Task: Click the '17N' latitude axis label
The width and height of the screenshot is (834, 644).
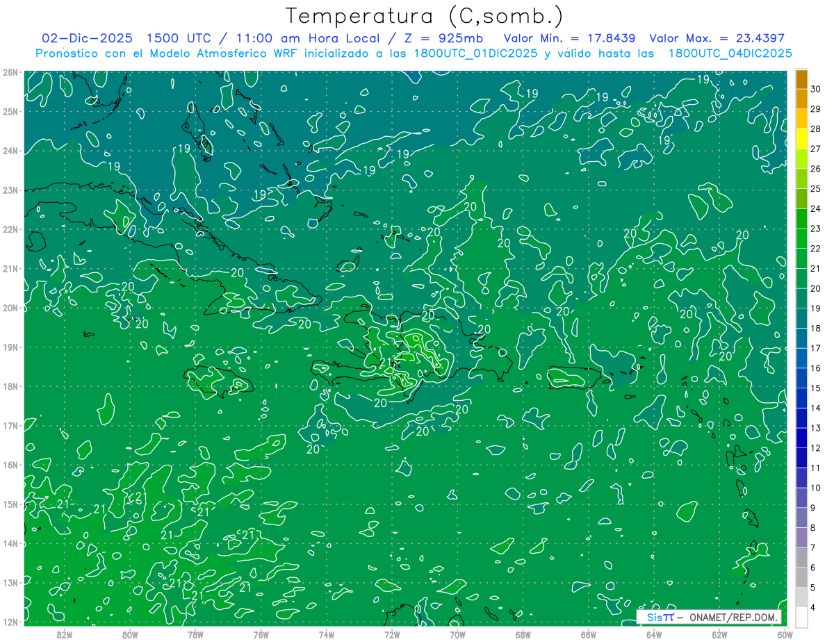Action: (10, 426)
